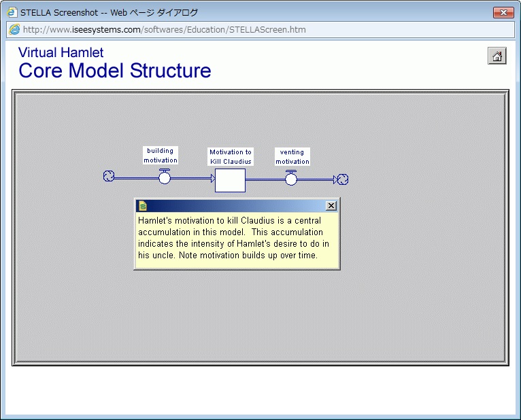Viewport: 521px width, 420px height.
Task: Click the building motivation flow valve
Action: click(x=165, y=177)
